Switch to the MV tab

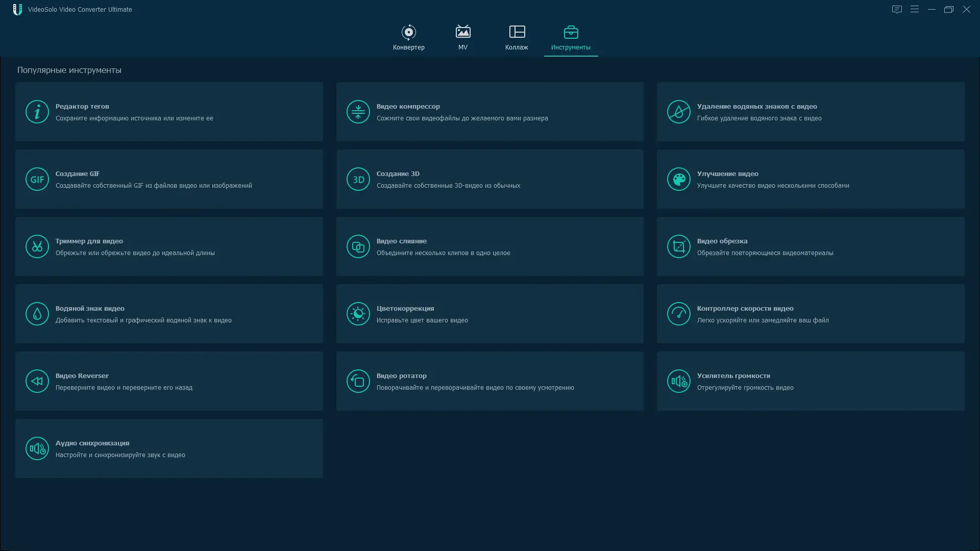coord(462,38)
